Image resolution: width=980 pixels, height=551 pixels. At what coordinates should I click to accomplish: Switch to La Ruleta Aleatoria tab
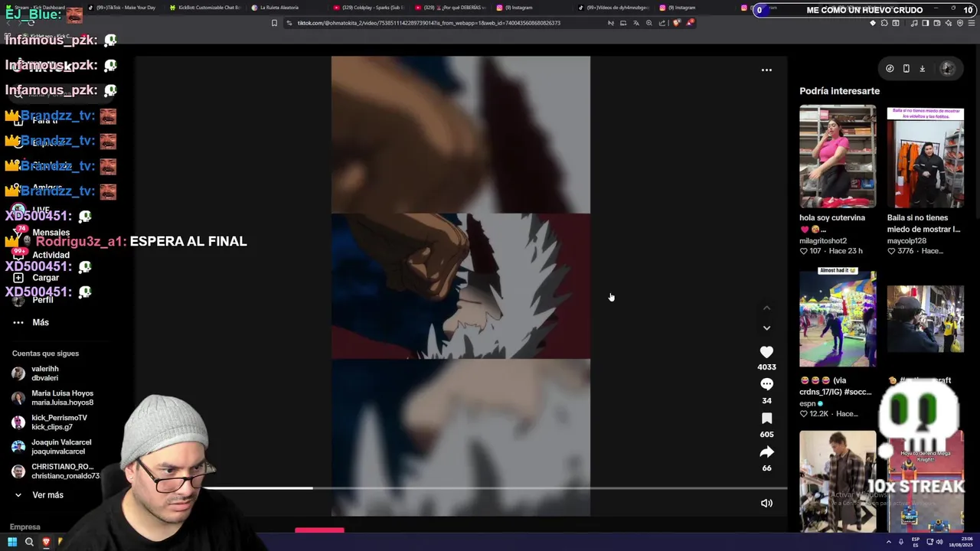click(279, 8)
